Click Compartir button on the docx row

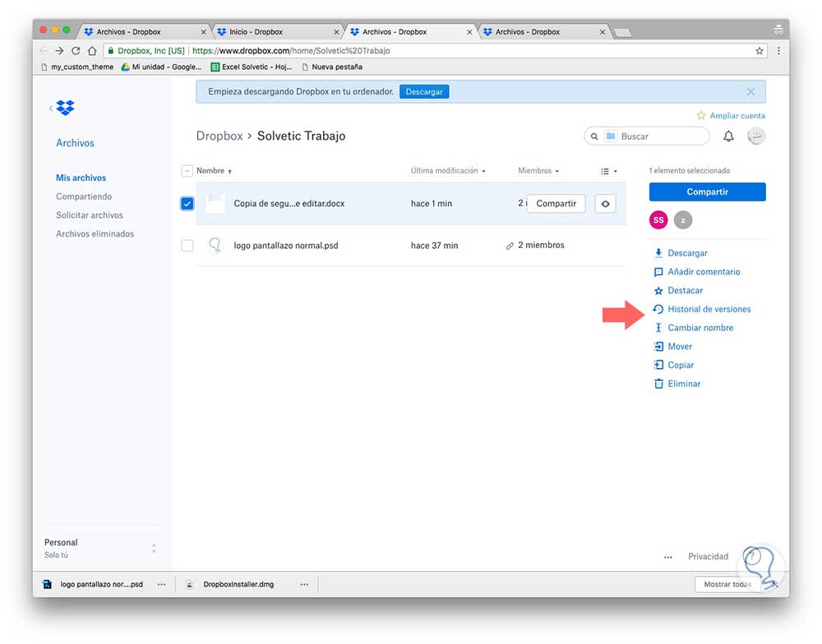click(556, 204)
